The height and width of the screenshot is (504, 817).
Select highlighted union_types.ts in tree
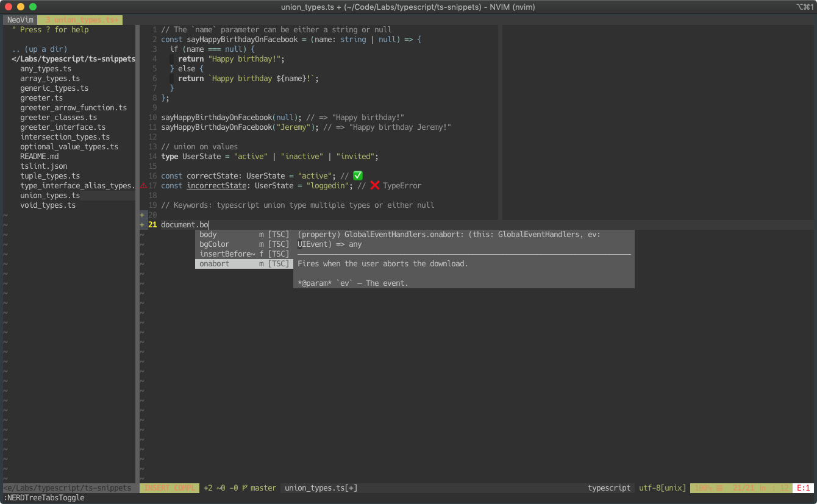(50, 196)
